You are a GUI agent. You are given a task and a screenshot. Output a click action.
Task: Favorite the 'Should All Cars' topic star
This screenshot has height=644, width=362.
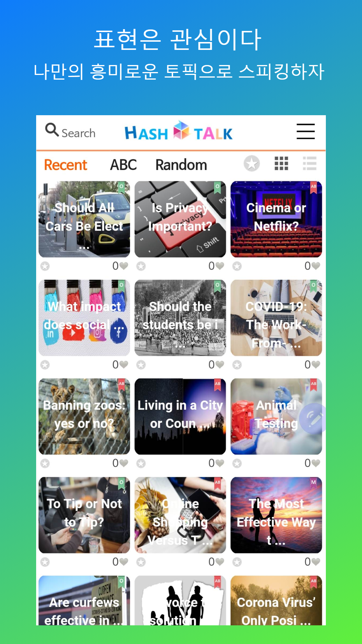(45, 266)
